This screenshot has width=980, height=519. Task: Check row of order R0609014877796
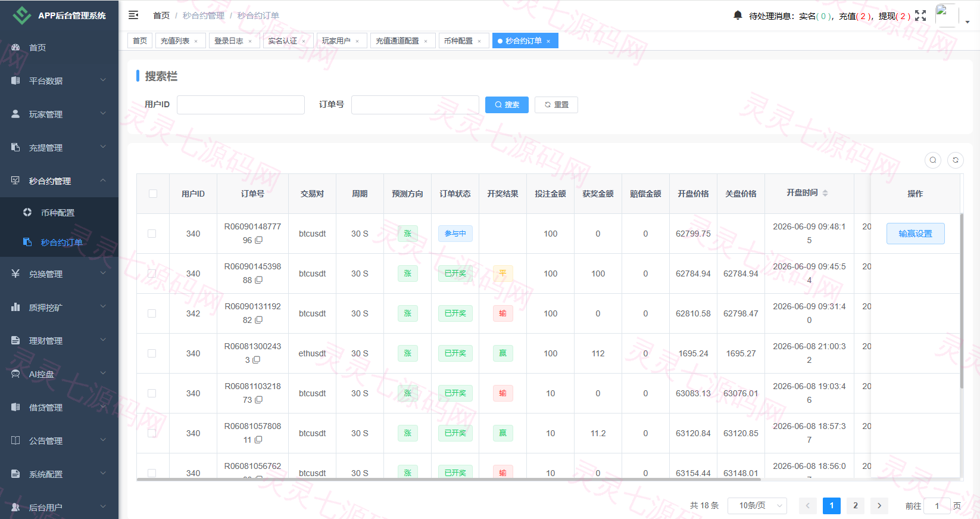(x=152, y=234)
